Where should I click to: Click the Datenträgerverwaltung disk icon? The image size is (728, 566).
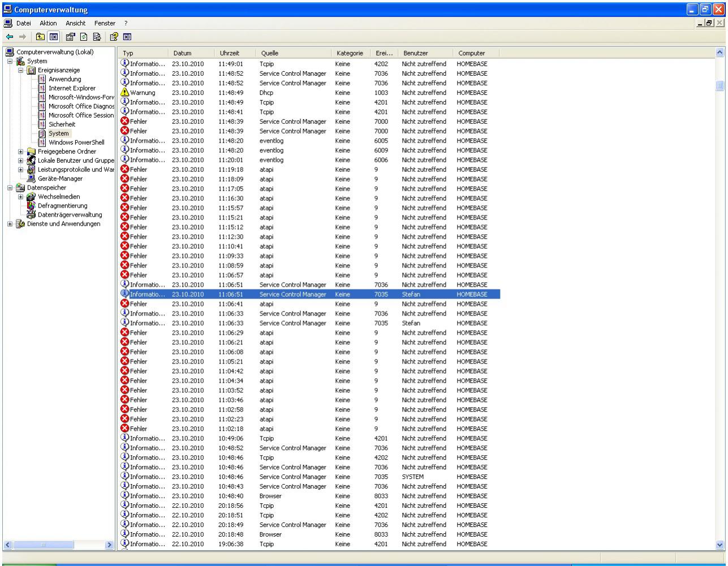32,215
